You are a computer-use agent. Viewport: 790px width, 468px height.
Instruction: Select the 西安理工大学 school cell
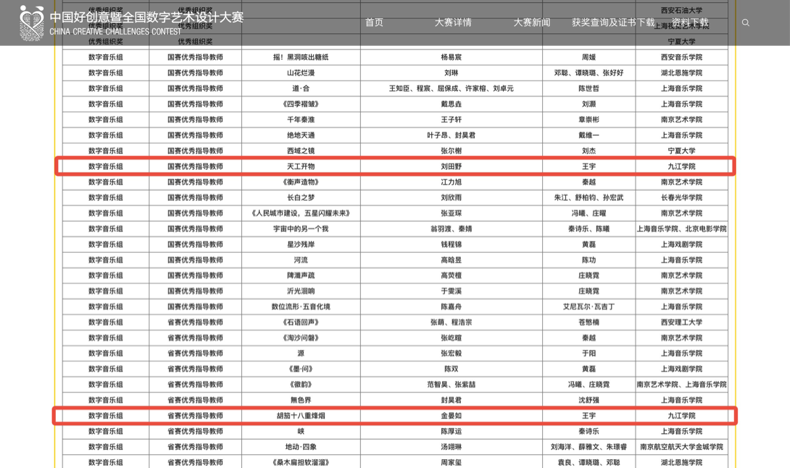(681, 322)
